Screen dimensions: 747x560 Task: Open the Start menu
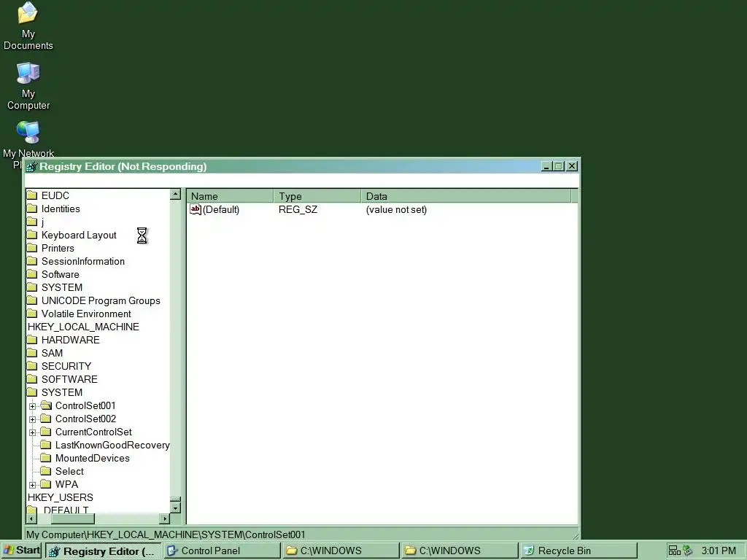click(x=21, y=551)
